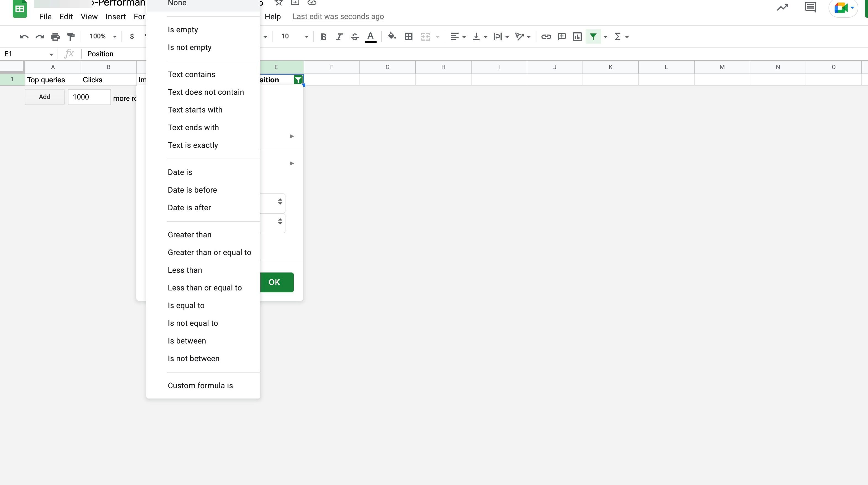Image resolution: width=868 pixels, height=485 pixels.
Task: Open text rotation options
Action: coord(523,36)
